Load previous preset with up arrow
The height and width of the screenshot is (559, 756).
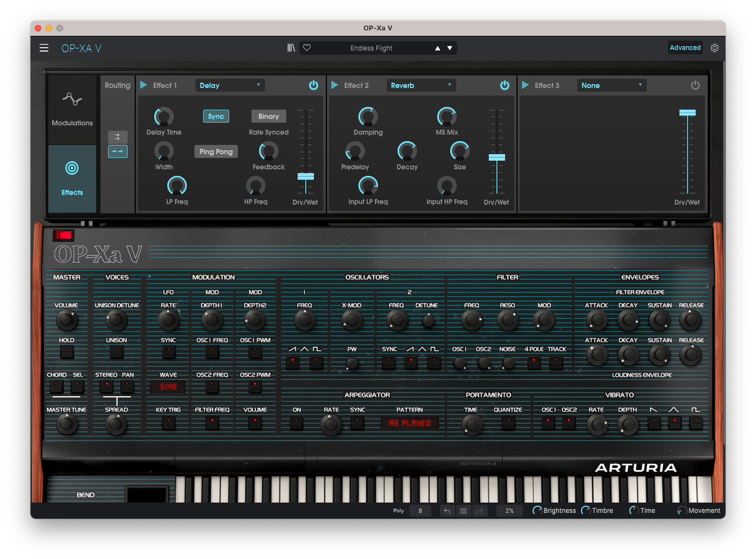(438, 48)
